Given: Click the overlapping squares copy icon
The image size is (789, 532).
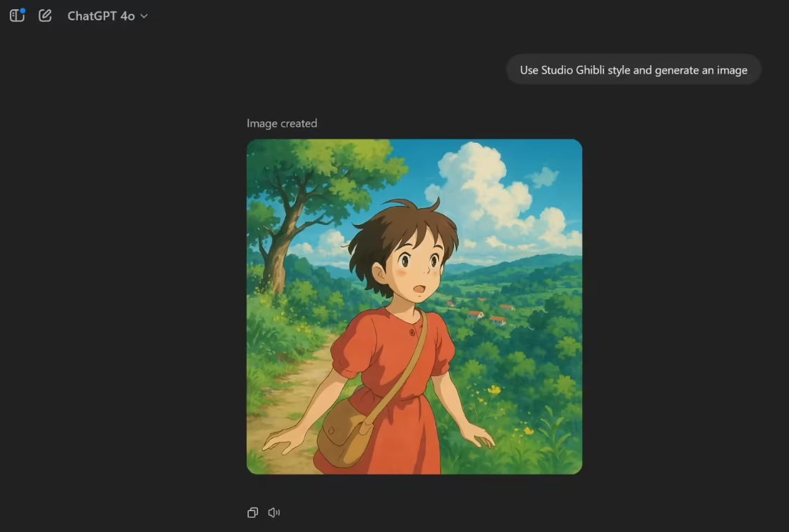Looking at the screenshot, I should click(x=252, y=512).
